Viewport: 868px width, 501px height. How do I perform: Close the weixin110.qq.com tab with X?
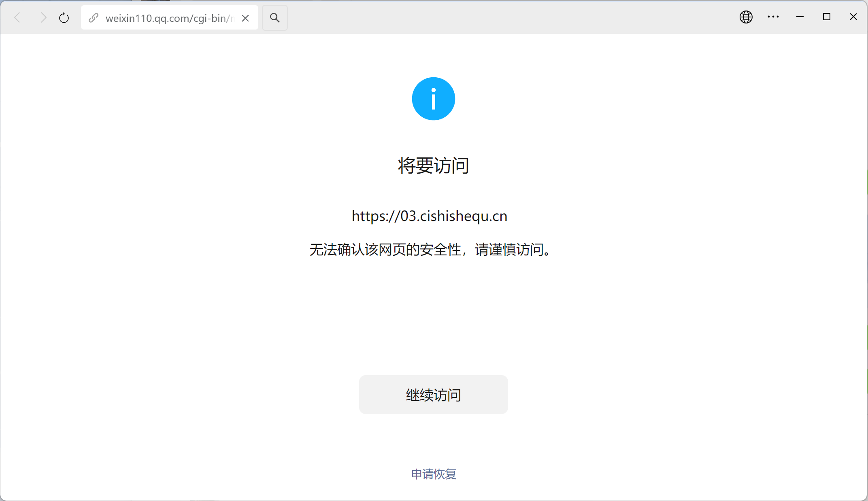[x=245, y=18]
